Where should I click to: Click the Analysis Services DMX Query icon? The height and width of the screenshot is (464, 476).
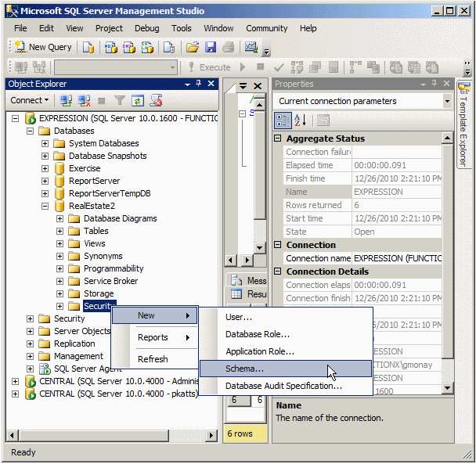point(129,48)
